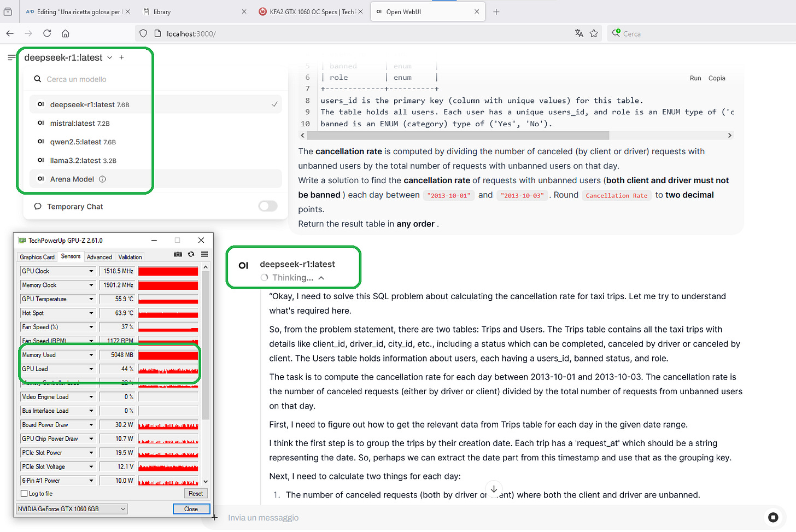Toggle Temporary Chat switch

click(268, 206)
